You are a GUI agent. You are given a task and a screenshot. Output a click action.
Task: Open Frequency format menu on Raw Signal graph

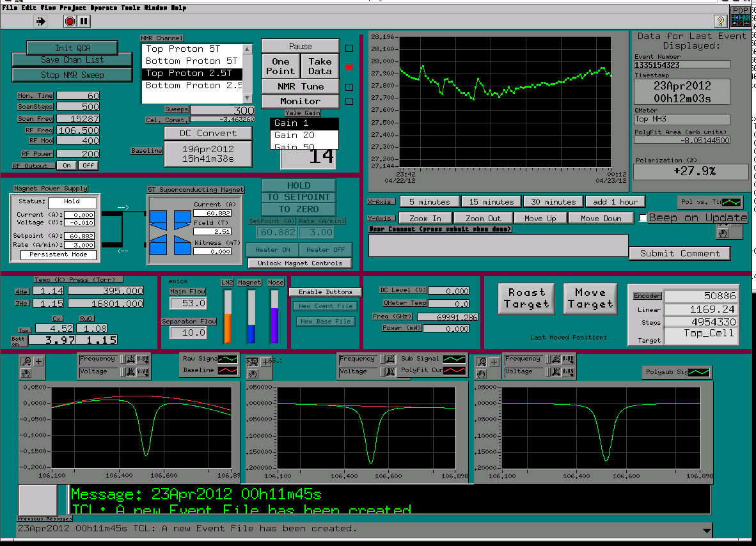point(143,359)
